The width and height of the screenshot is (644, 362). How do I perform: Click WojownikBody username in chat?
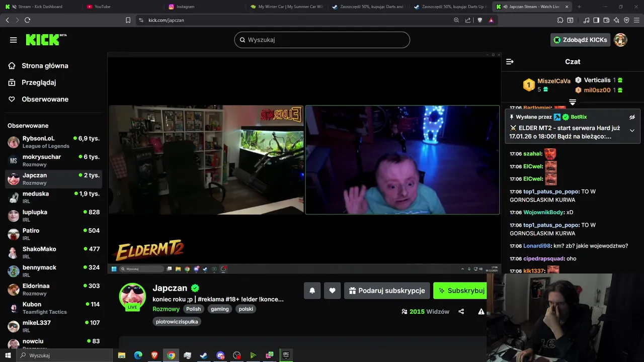click(x=543, y=212)
